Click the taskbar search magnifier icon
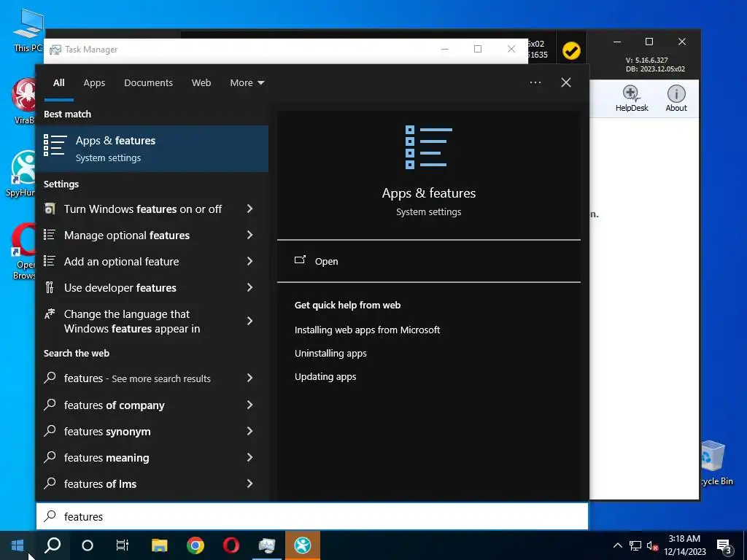The image size is (747, 560). [x=53, y=545]
